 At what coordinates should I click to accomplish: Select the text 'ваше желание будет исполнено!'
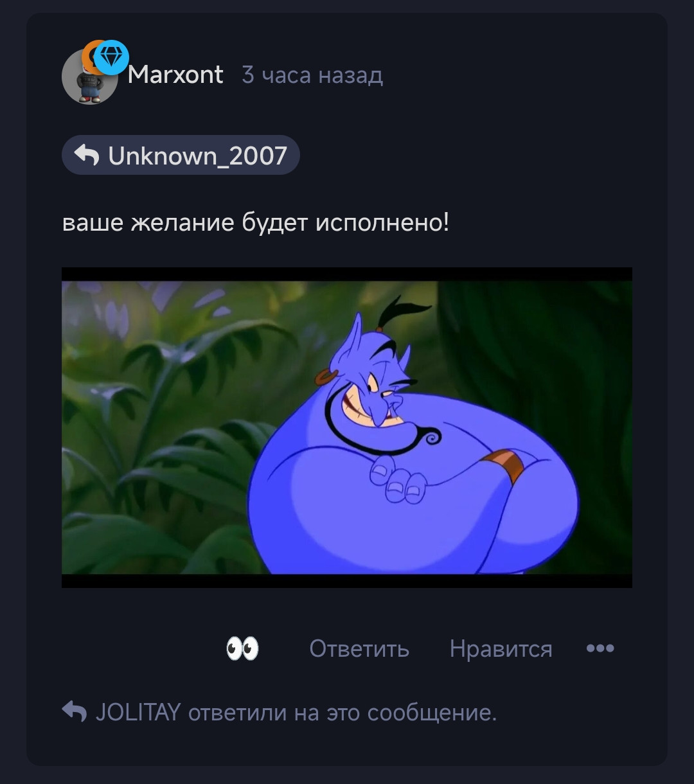coord(256,223)
